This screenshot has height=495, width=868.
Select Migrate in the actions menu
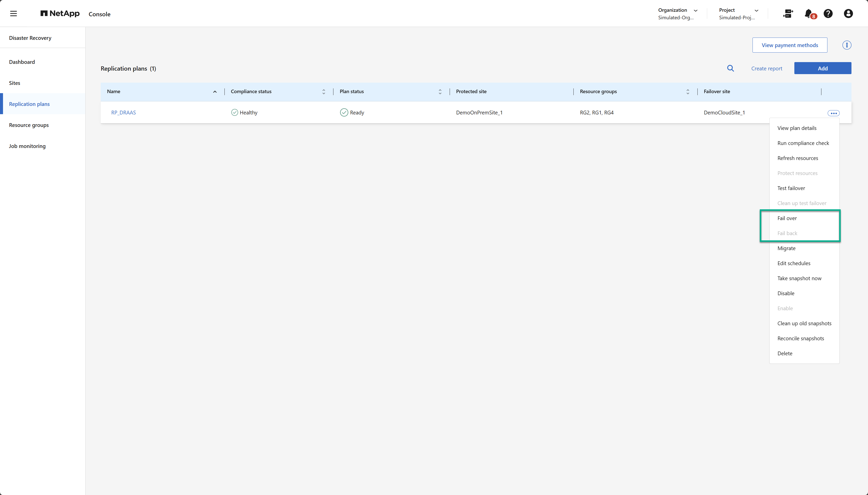tap(786, 249)
